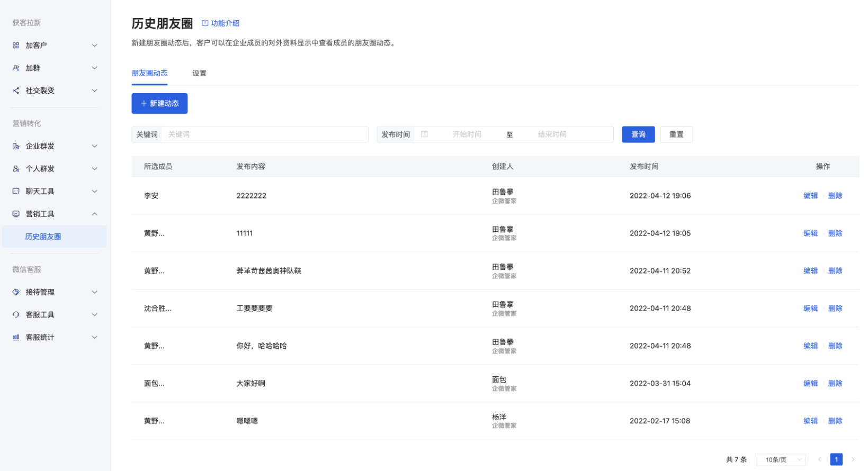
Task: Click the 2022-02-17 15:08 publish time
Action: [x=660, y=421]
